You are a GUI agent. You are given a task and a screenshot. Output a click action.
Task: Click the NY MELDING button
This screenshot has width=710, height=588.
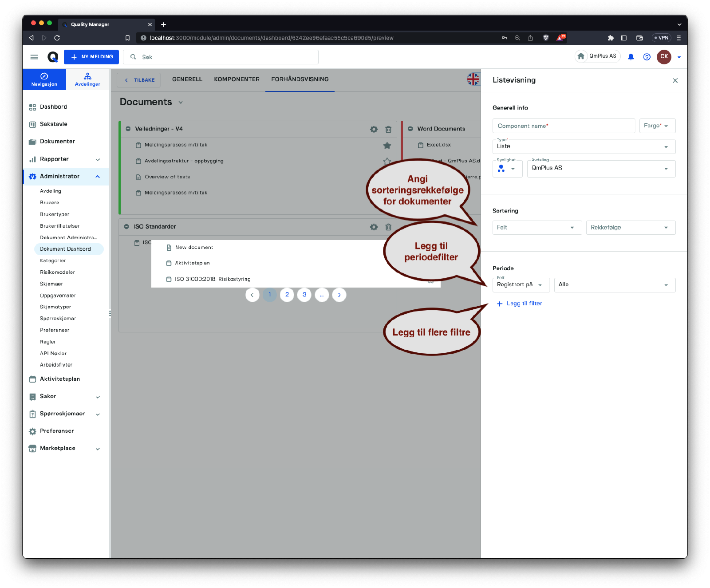click(x=91, y=57)
